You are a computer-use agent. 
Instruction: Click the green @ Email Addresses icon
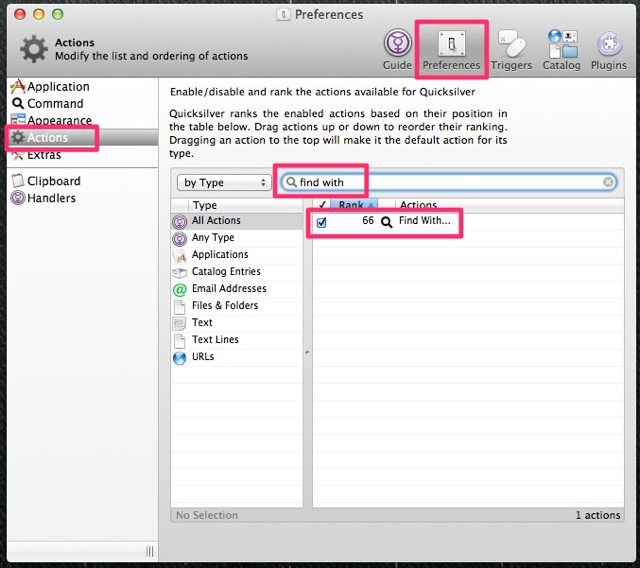(180, 290)
